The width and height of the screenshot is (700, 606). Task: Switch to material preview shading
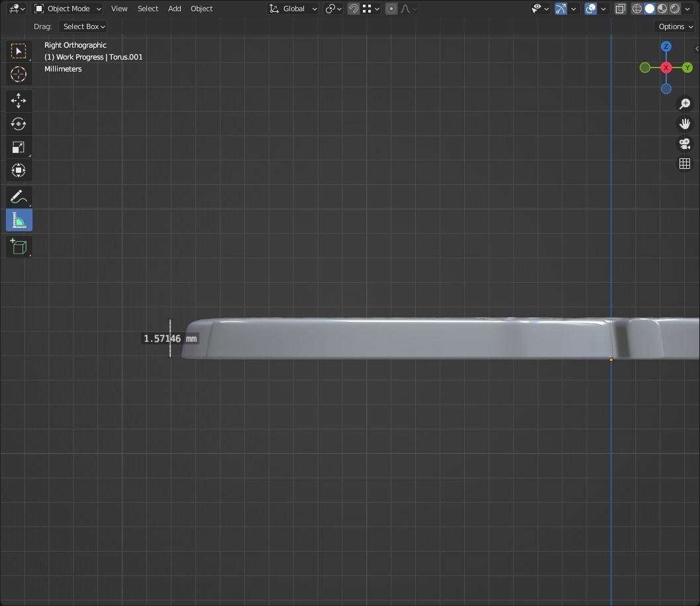point(662,9)
